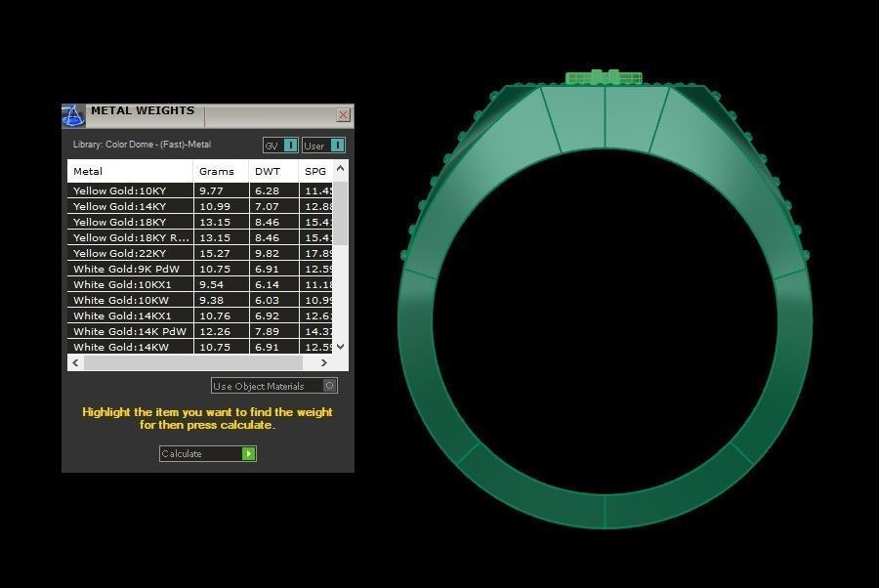Click the Metal Weights logo icon

[73, 116]
